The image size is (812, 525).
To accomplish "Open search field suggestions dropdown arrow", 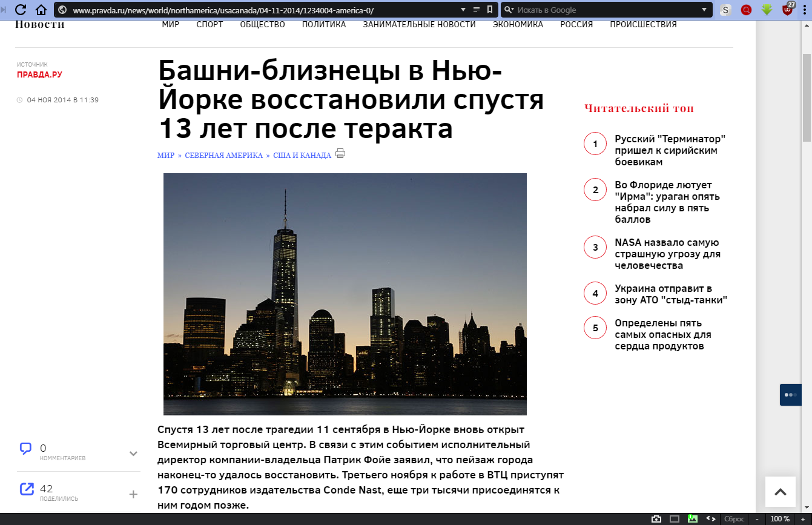I will (704, 10).
